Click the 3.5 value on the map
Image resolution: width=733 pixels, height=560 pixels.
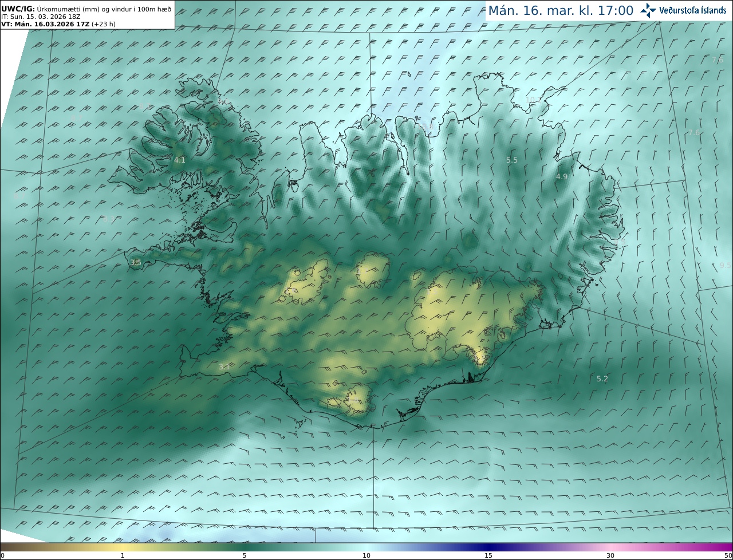point(136,263)
